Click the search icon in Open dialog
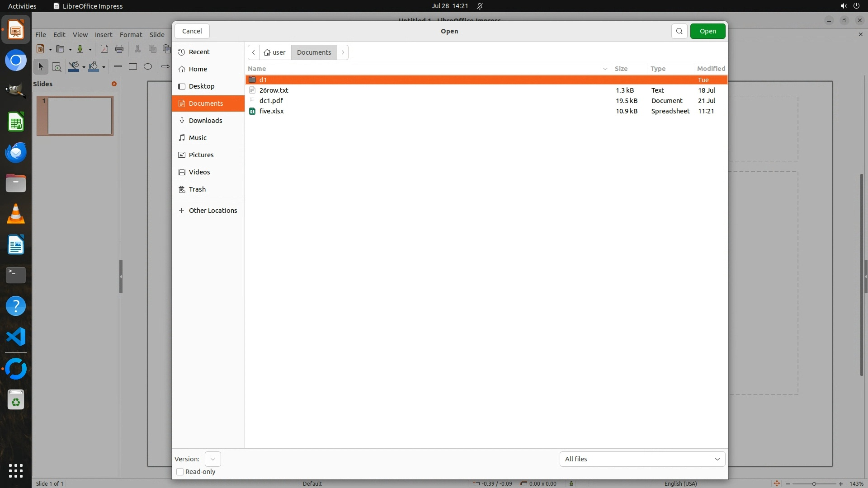 click(x=679, y=31)
